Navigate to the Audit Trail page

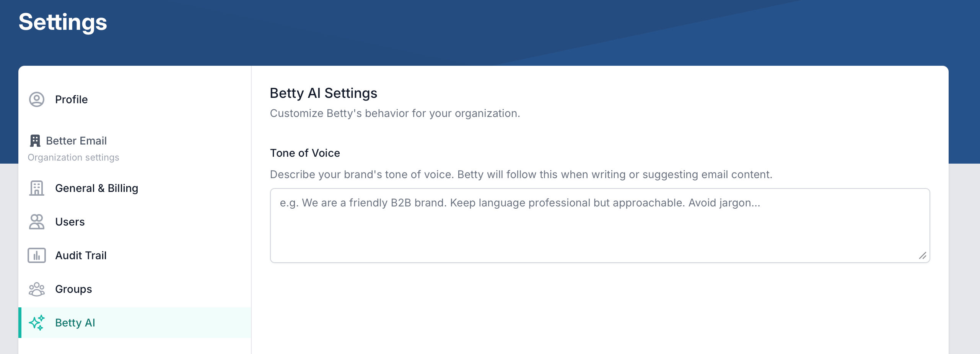[81, 255]
